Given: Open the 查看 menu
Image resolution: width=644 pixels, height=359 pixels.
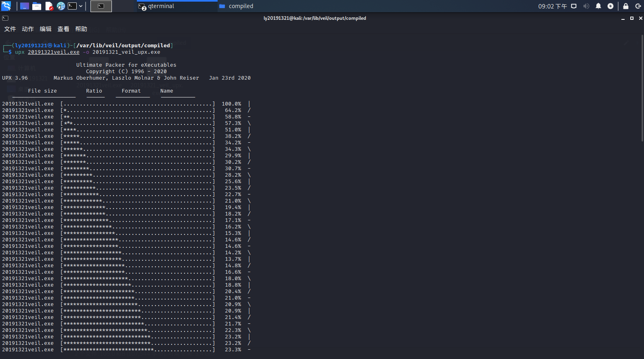Looking at the screenshot, I should click(x=63, y=29).
